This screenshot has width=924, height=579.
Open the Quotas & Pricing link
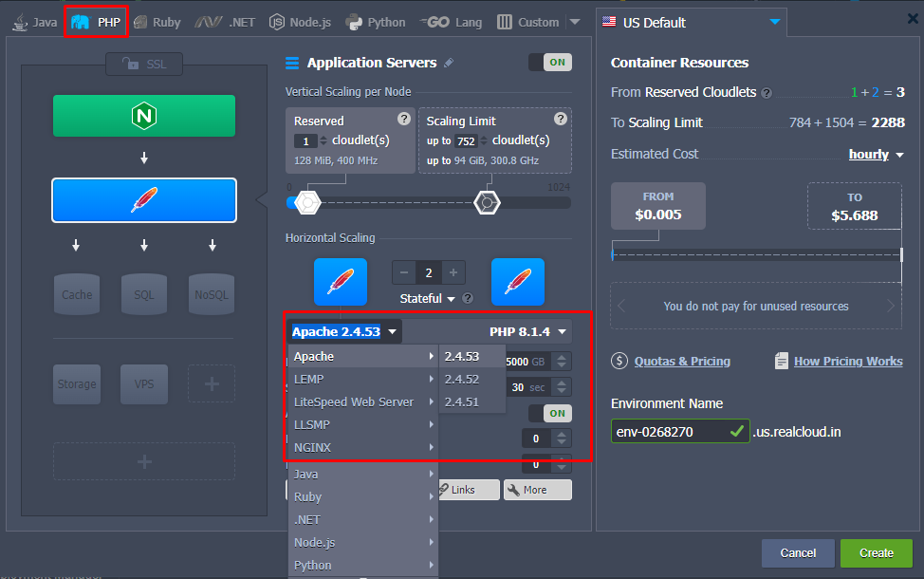pos(681,361)
